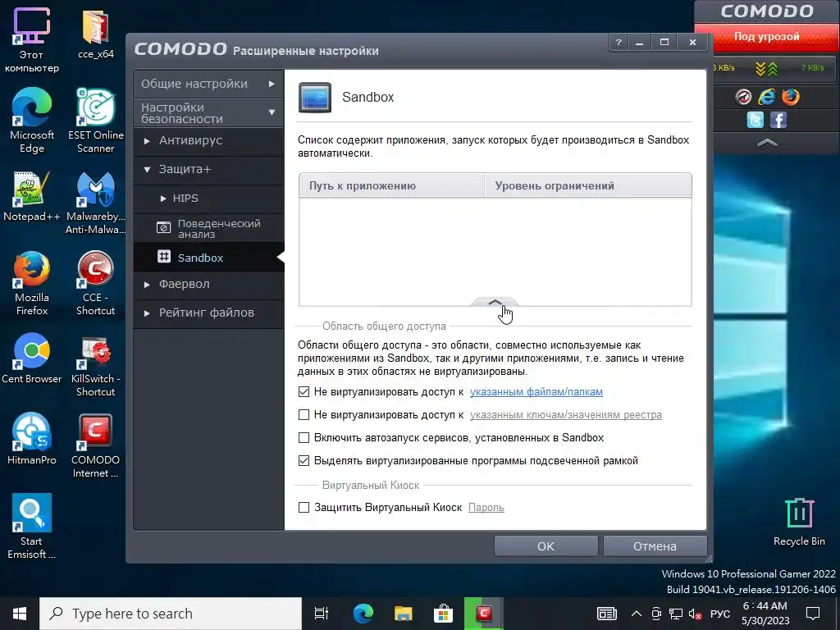840x630 pixels.
Task: Select ESET Online Scanner desktop icon
Action: pyautogui.click(x=95, y=121)
